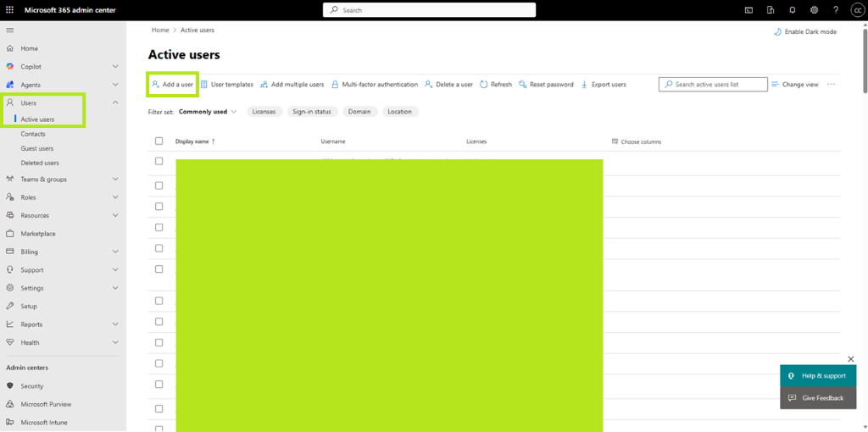The image size is (868, 432).
Task: Click Add multiple users
Action: click(292, 85)
